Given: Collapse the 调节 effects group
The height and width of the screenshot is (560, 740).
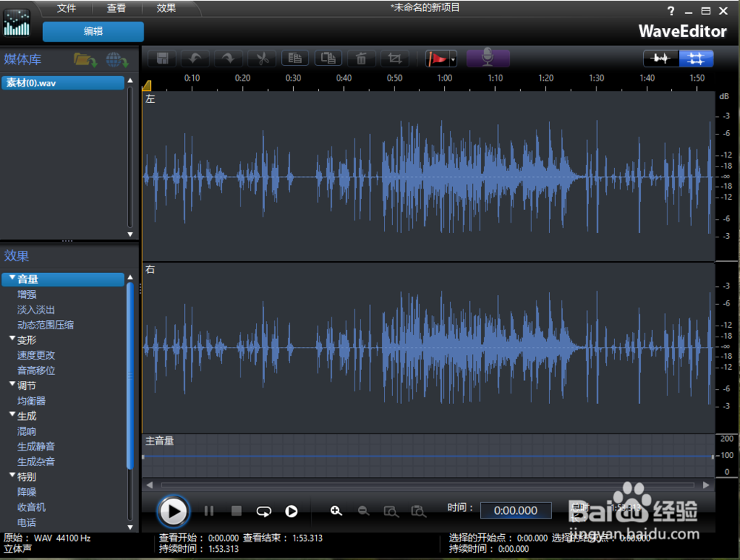Looking at the screenshot, I should click(x=13, y=385).
